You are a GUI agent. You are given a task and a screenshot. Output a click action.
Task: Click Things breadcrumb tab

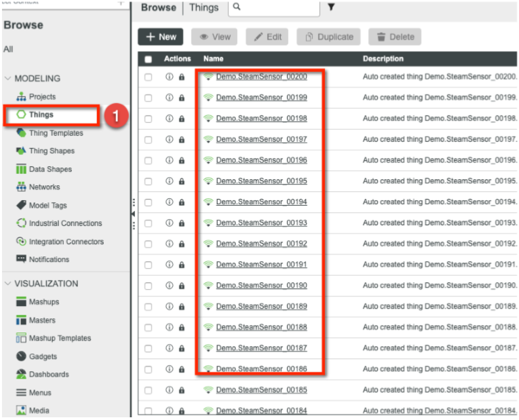click(x=204, y=7)
